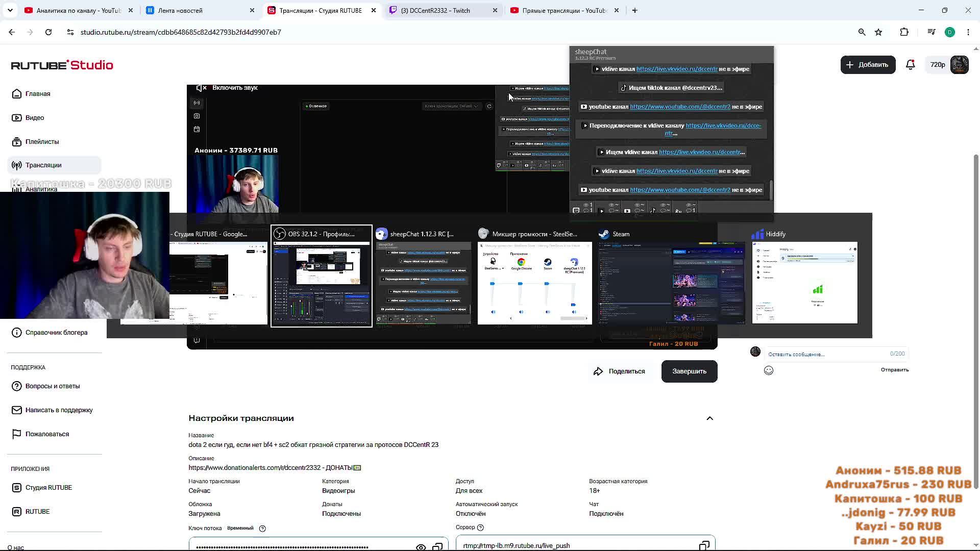Open the emoji picker in chat
Screen dimensions: 980x551
(x=769, y=370)
